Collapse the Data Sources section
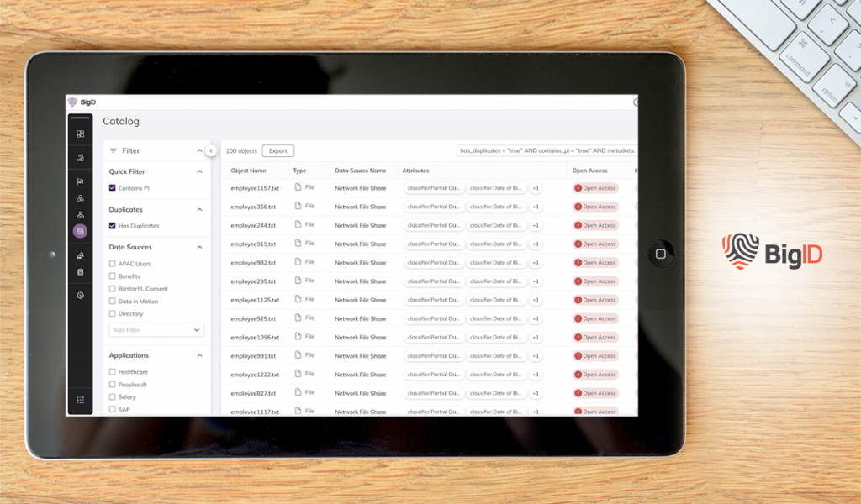 (199, 246)
